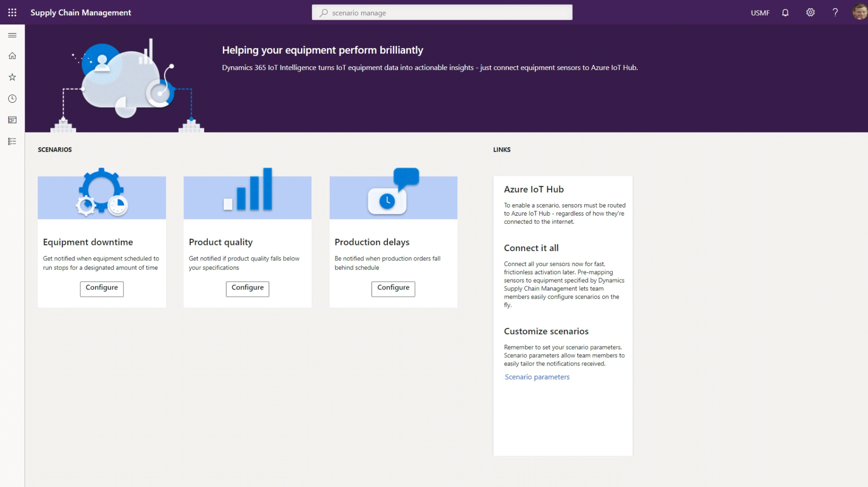This screenshot has width=868, height=487.
Task: Open Help question mark icon
Action: [x=835, y=12]
